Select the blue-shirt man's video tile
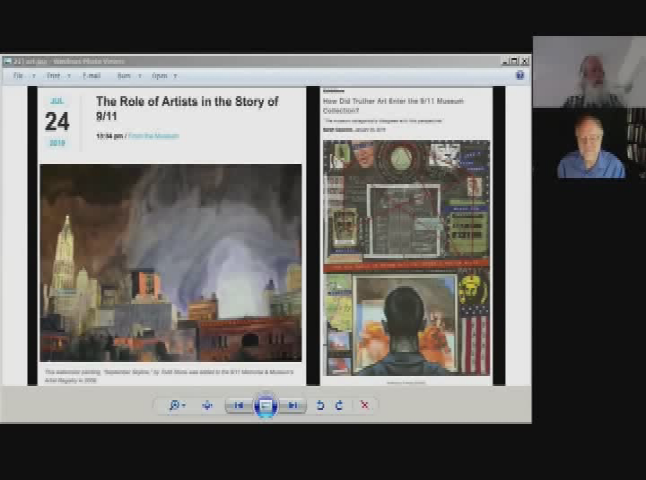646x480 pixels. [589, 144]
